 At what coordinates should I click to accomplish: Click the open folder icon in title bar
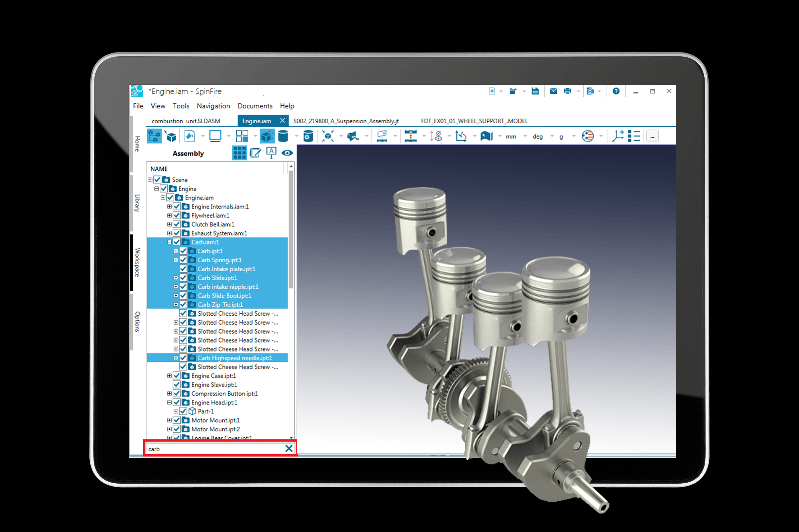[513, 91]
